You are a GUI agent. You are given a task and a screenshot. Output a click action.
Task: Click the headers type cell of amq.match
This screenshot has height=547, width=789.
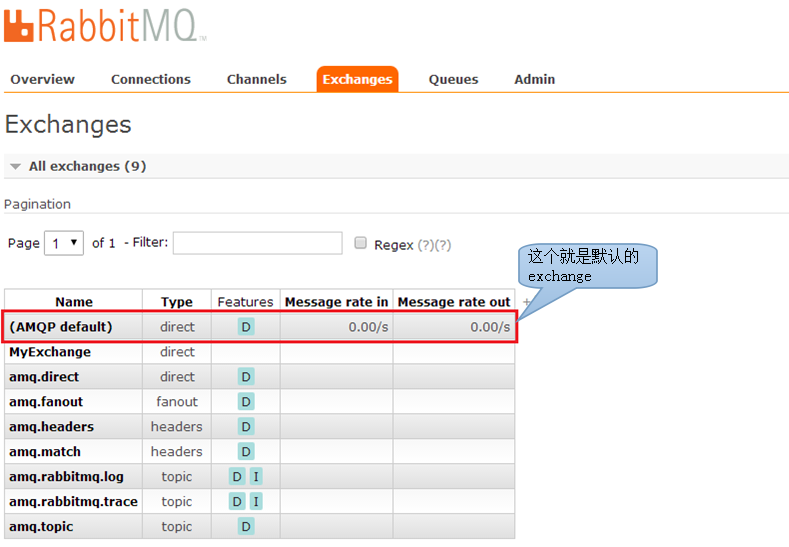pyautogui.click(x=177, y=452)
